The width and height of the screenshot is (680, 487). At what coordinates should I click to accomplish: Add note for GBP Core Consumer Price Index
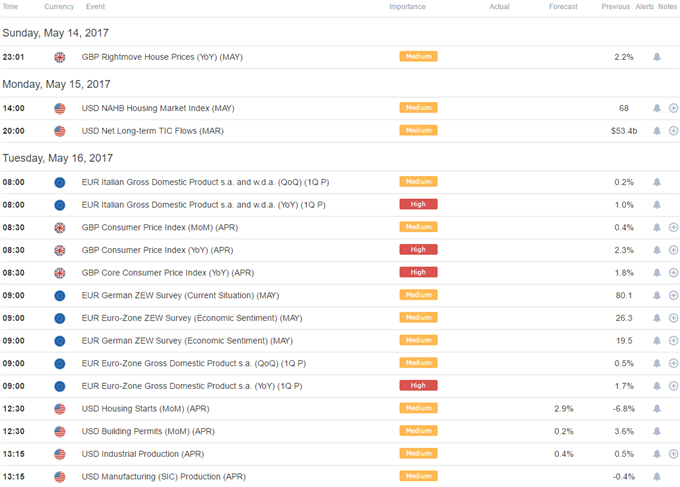pyautogui.click(x=673, y=273)
